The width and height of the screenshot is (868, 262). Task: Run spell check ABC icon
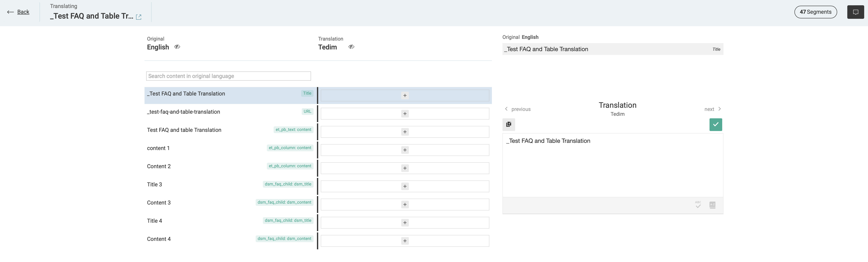click(698, 205)
